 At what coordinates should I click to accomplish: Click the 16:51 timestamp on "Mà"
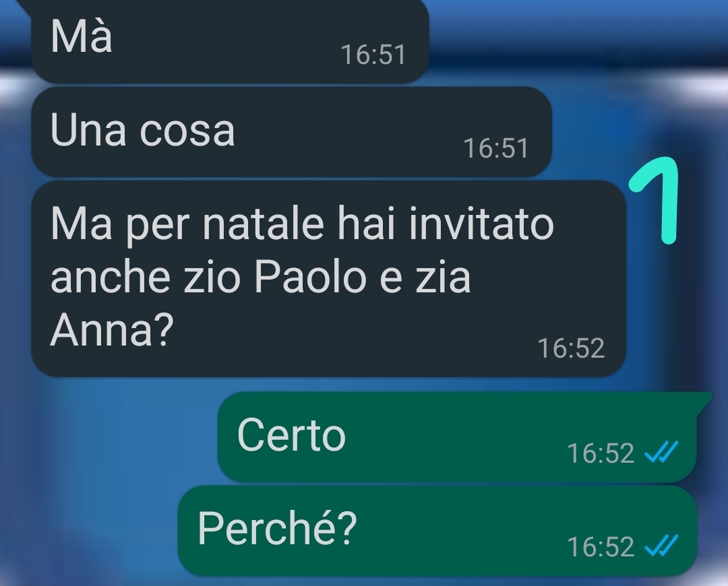click(373, 55)
